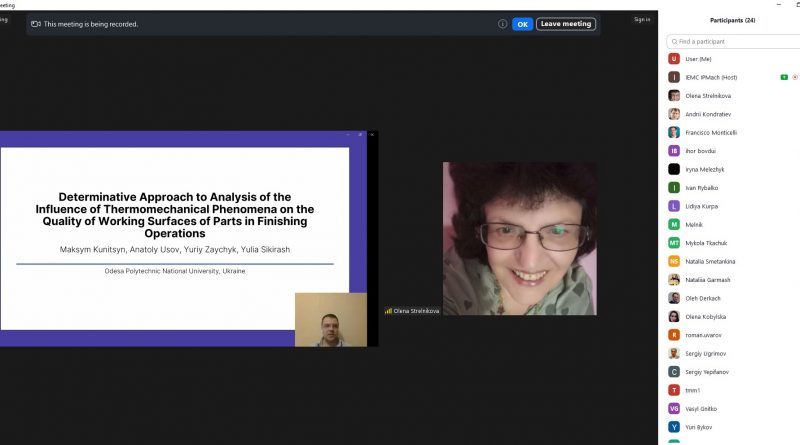Click the signal strength icon beside speaker name
Screen dimensions: 800x445
(388, 311)
